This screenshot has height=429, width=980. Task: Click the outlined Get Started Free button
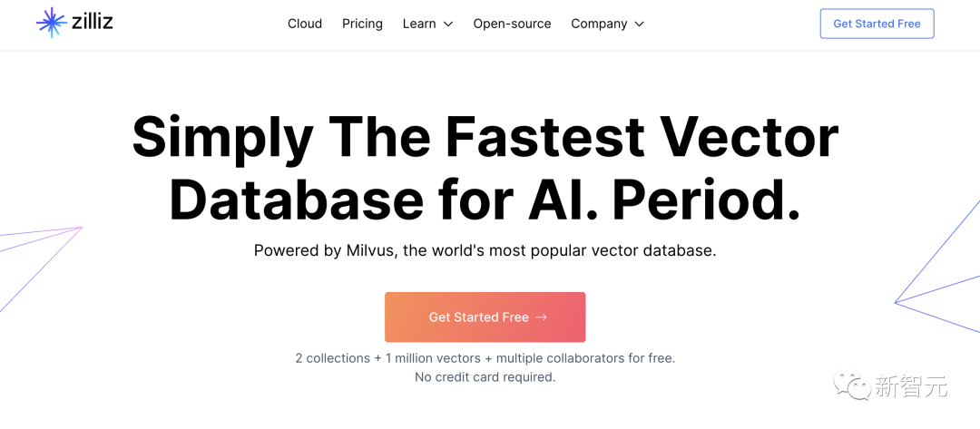[x=877, y=24]
